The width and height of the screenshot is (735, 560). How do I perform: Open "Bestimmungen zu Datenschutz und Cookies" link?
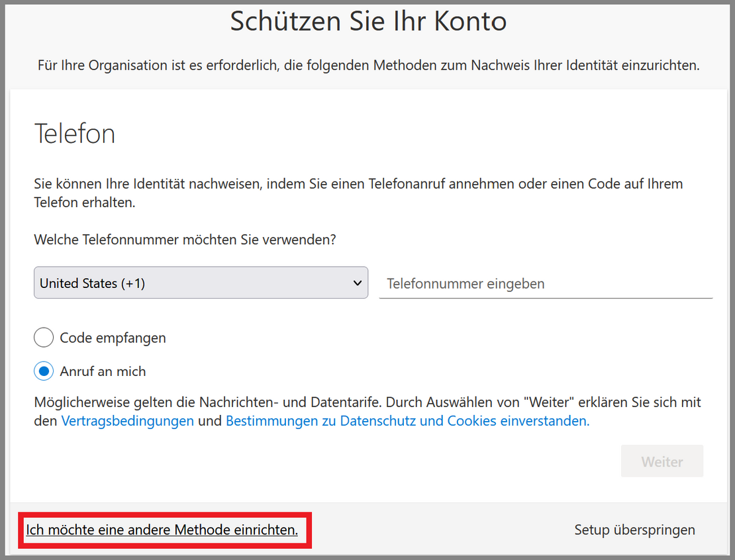(x=407, y=421)
